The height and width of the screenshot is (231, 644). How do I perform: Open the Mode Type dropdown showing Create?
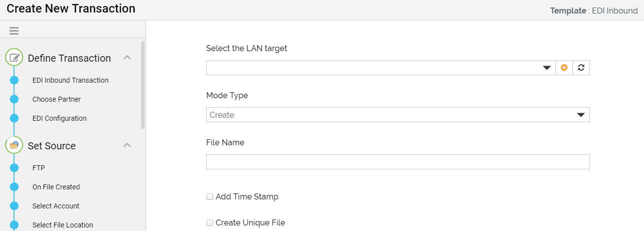click(x=398, y=115)
